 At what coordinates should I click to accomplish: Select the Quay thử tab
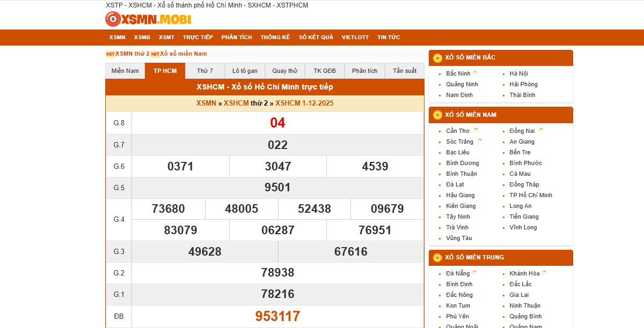(285, 71)
